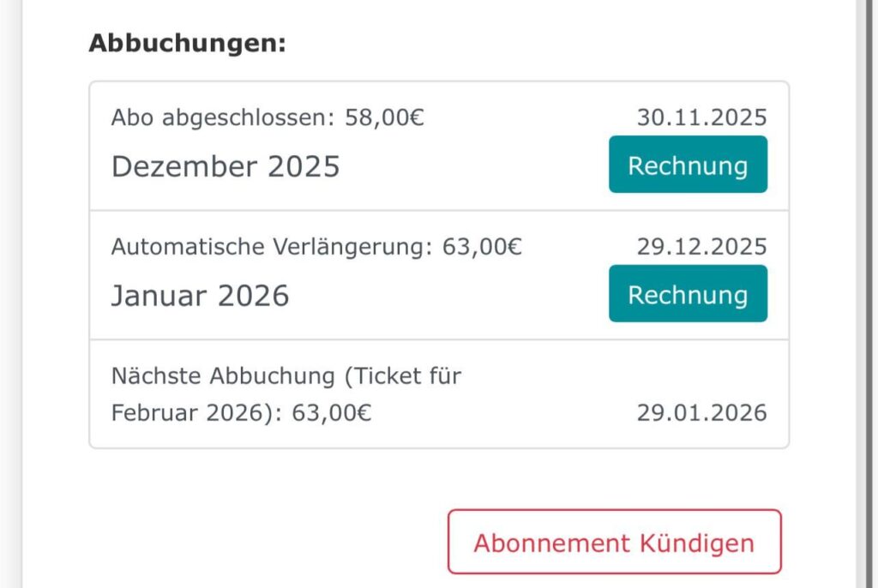The width and height of the screenshot is (878, 588).
Task: Click the Rechnung button for Januar 2026
Action: coord(688,293)
